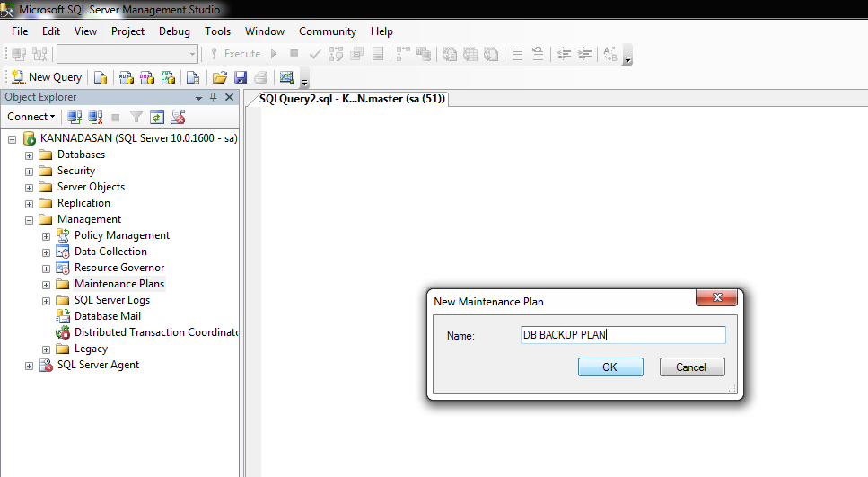
Task: Expand the Maintenance Plans folder
Action: 47,285
